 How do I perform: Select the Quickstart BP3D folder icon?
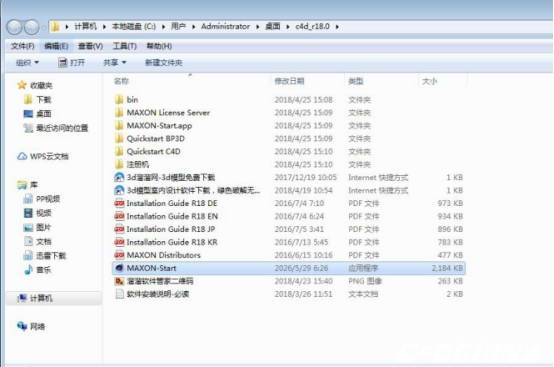pyautogui.click(x=119, y=138)
